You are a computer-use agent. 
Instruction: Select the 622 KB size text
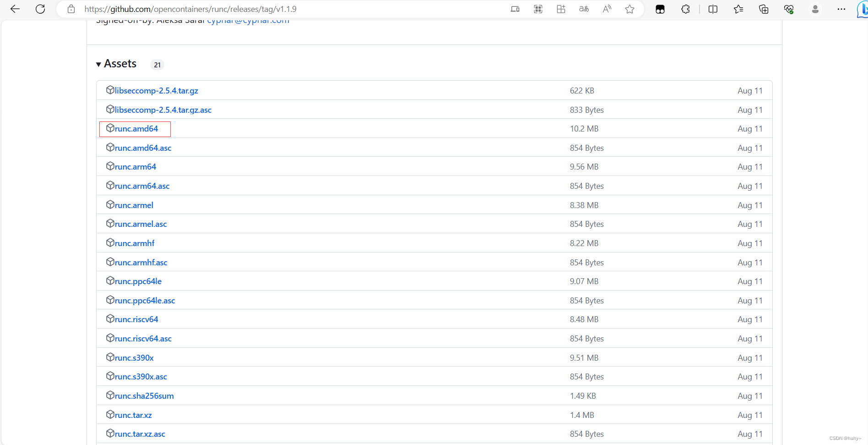pos(582,91)
